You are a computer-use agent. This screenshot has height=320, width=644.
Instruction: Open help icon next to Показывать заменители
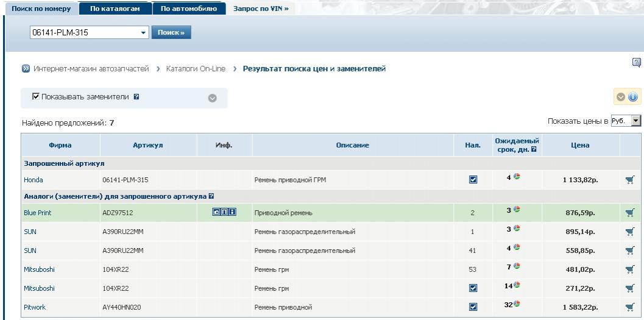[136, 97]
